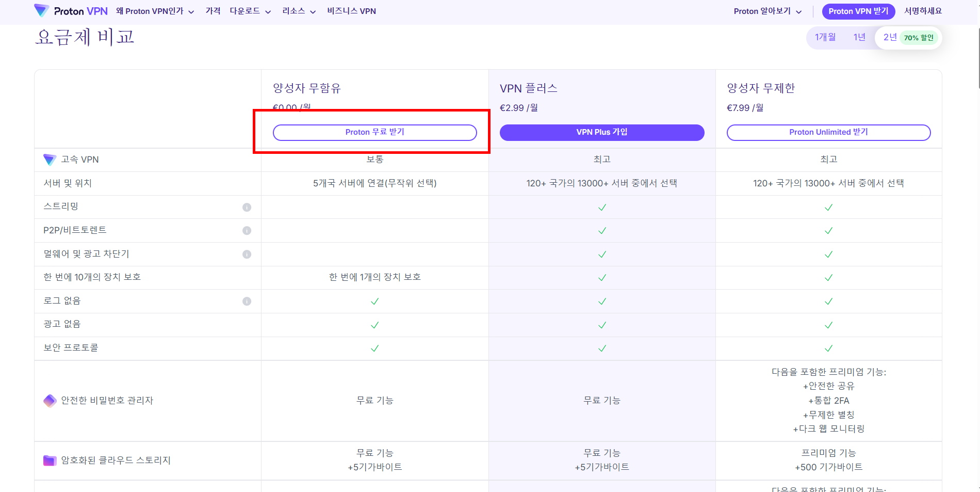Click the 안전한 비밀번호 관리자 icon
This screenshot has height=492, width=980.
[50, 401]
